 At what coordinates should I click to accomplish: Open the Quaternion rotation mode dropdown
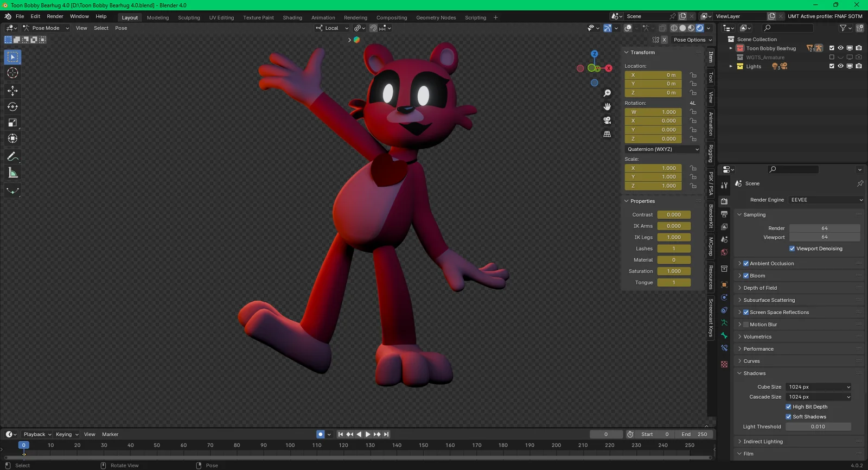662,149
